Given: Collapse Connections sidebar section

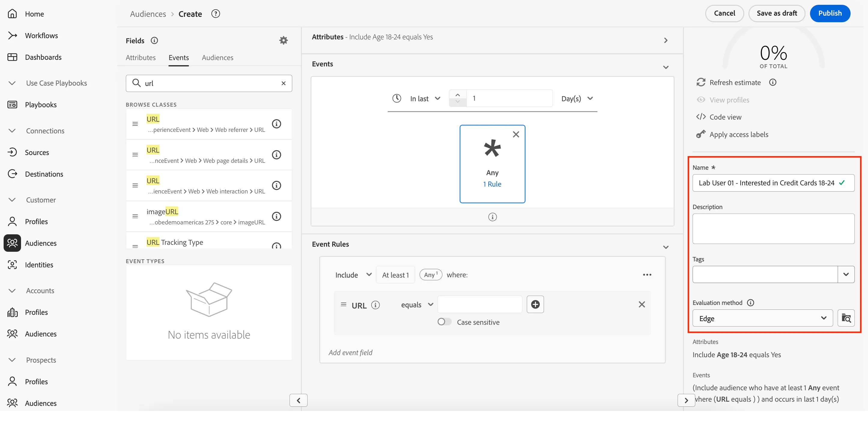Looking at the screenshot, I should (12, 131).
